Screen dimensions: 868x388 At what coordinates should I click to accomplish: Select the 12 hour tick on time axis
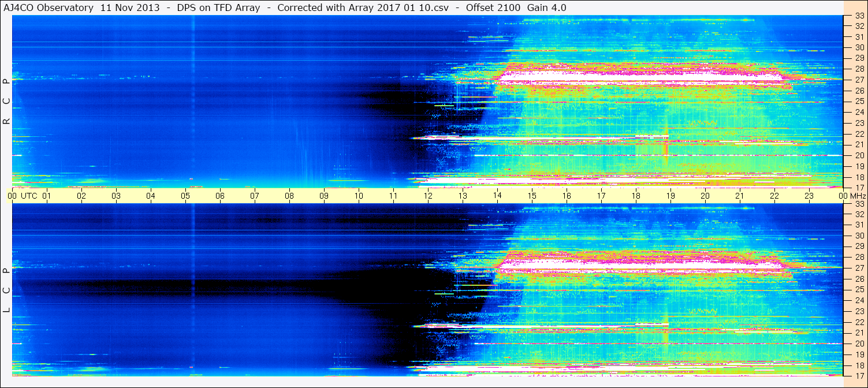point(428,196)
